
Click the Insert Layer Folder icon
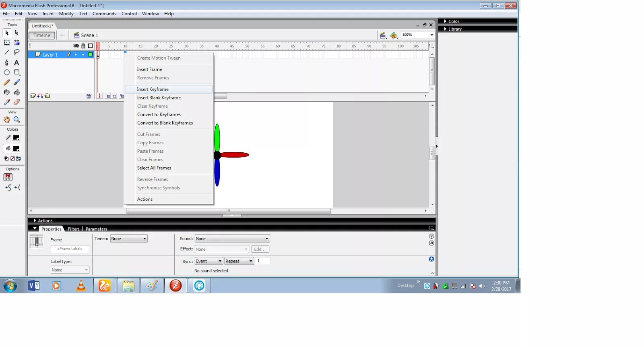click(x=47, y=96)
